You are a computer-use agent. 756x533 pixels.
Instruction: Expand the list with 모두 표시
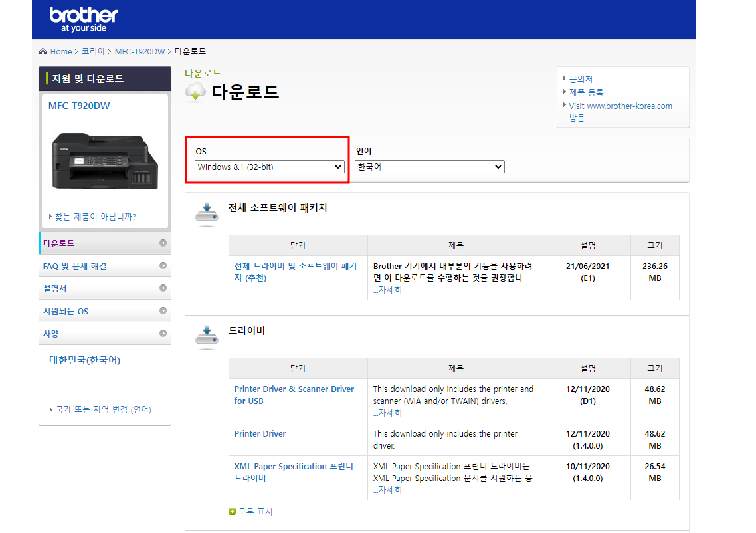[x=256, y=511]
